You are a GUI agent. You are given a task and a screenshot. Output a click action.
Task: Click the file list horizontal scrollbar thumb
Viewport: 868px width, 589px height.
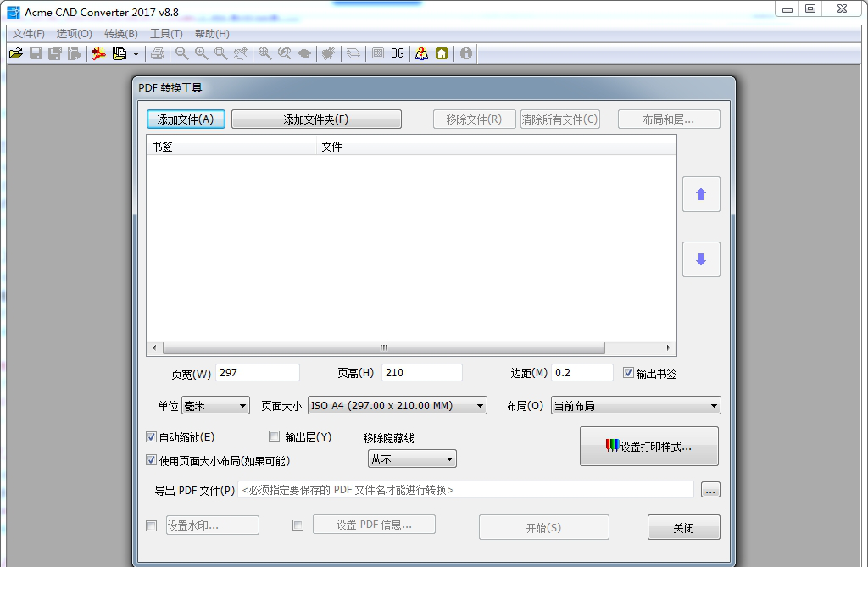click(x=384, y=347)
